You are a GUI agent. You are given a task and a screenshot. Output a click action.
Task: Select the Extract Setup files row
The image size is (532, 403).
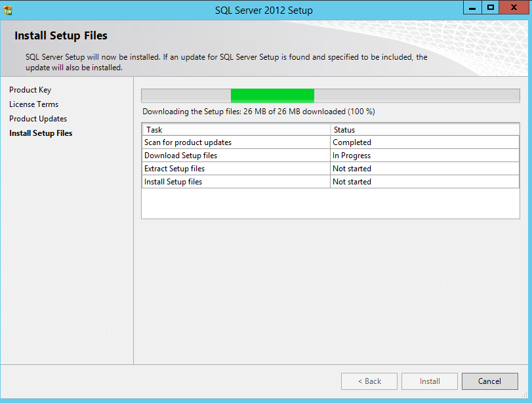331,169
